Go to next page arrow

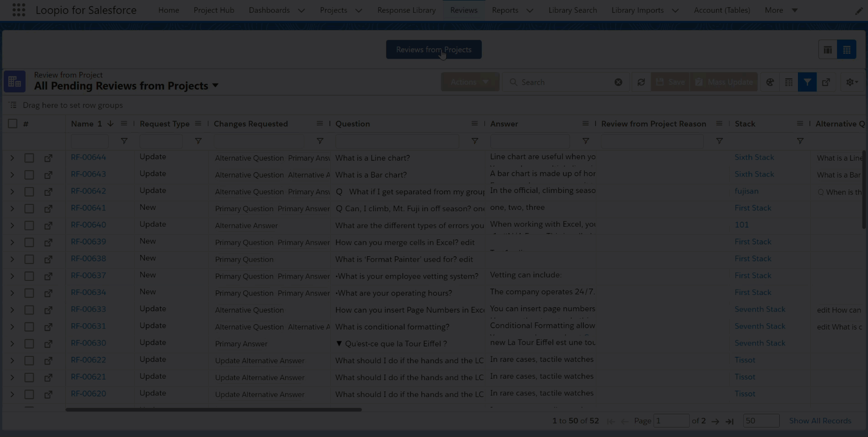(x=715, y=422)
